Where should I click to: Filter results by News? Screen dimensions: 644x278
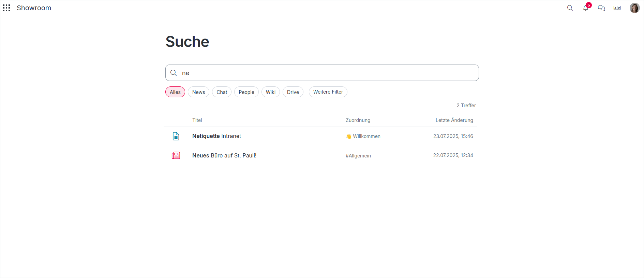(x=198, y=92)
